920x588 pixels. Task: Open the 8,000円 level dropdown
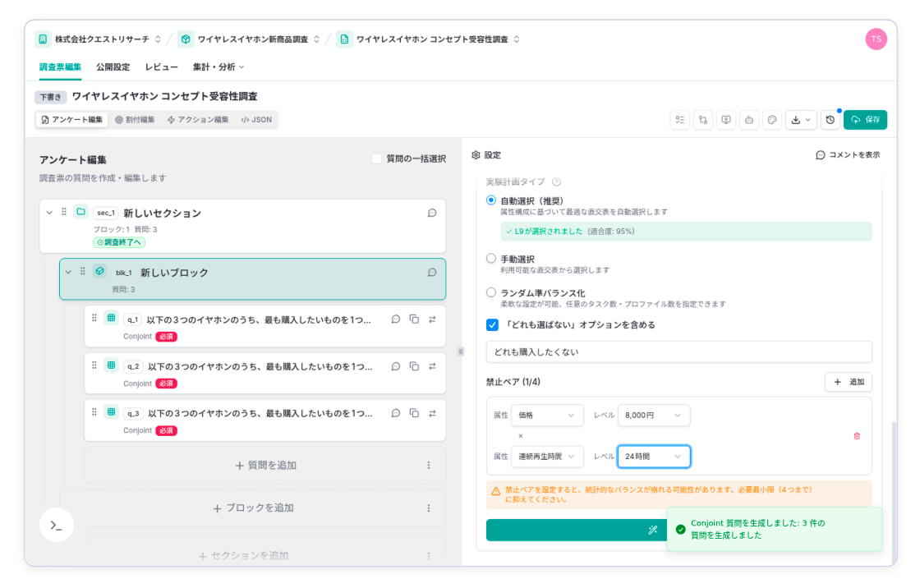[x=654, y=415]
